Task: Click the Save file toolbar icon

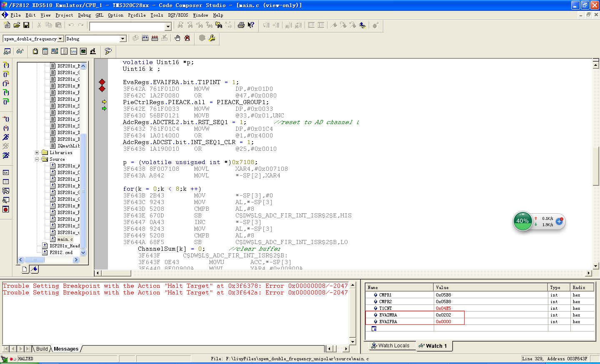Action: [x=26, y=25]
